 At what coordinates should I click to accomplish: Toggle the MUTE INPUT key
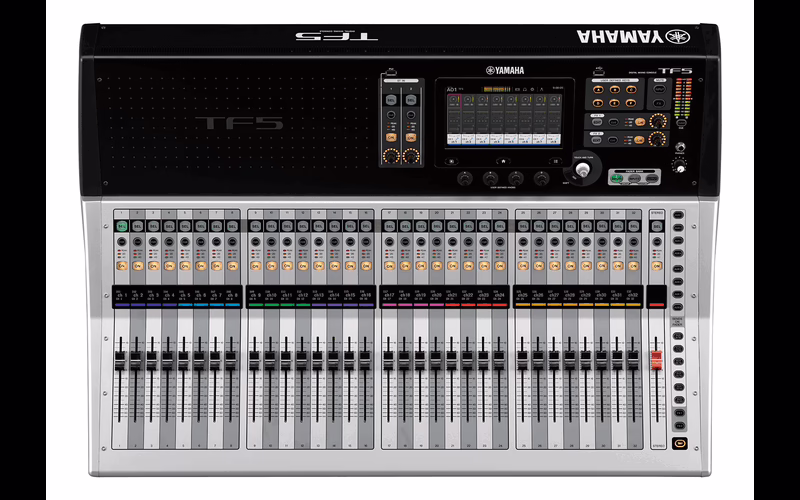[659, 90]
